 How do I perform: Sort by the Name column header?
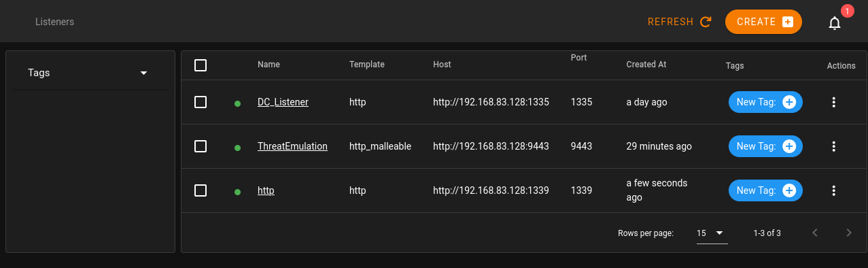(x=268, y=65)
